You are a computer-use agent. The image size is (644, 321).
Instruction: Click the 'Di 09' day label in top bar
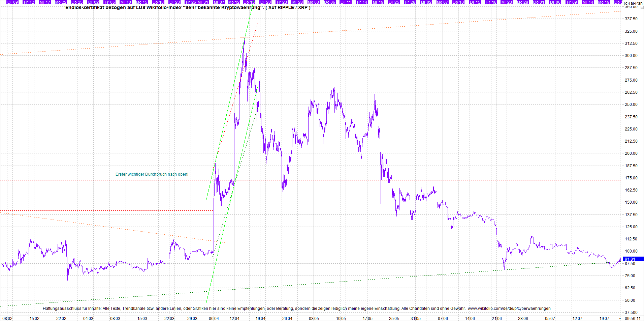[12, 2]
